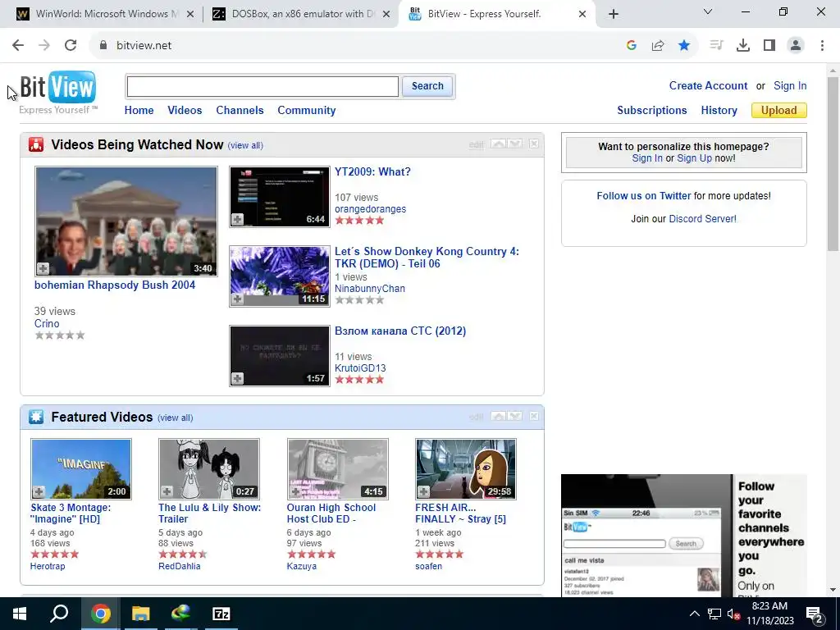Open KrutoiGD13 channel link
Image resolution: width=840 pixels, height=630 pixels.
(x=360, y=368)
